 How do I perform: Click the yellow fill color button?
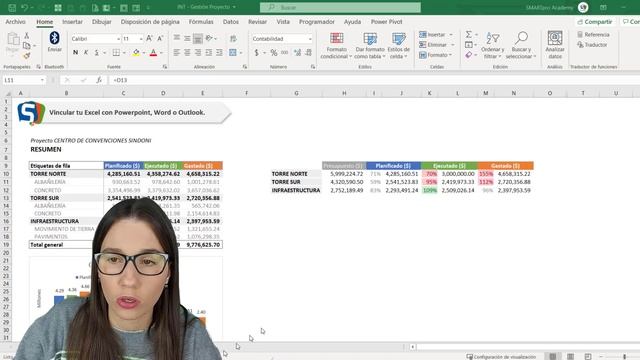click(136, 53)
